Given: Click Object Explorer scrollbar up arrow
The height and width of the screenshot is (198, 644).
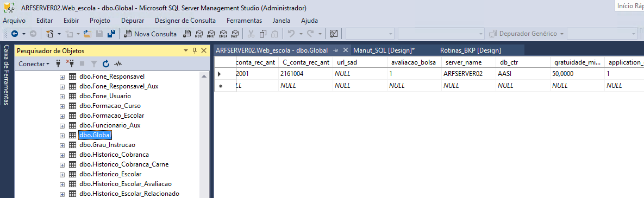Looking at the screenshot, I should click(x=204, y=76).
